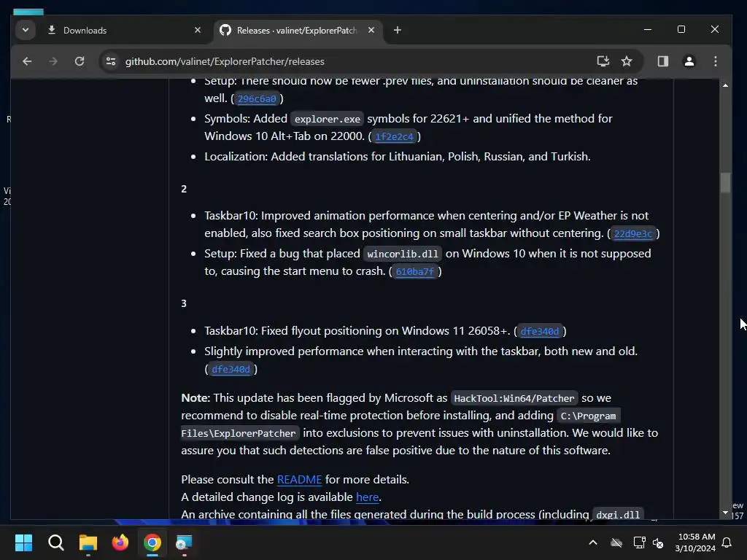The height and width of the screenshot is (560, 747).
Task: Open network status tray icon
Action: pyautogui.click(x=639, y=542)
